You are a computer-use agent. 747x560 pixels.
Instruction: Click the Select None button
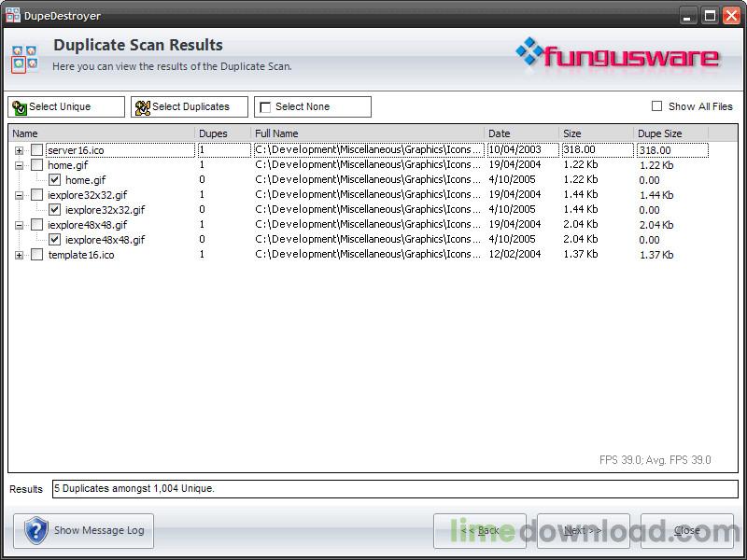(313, 106)
